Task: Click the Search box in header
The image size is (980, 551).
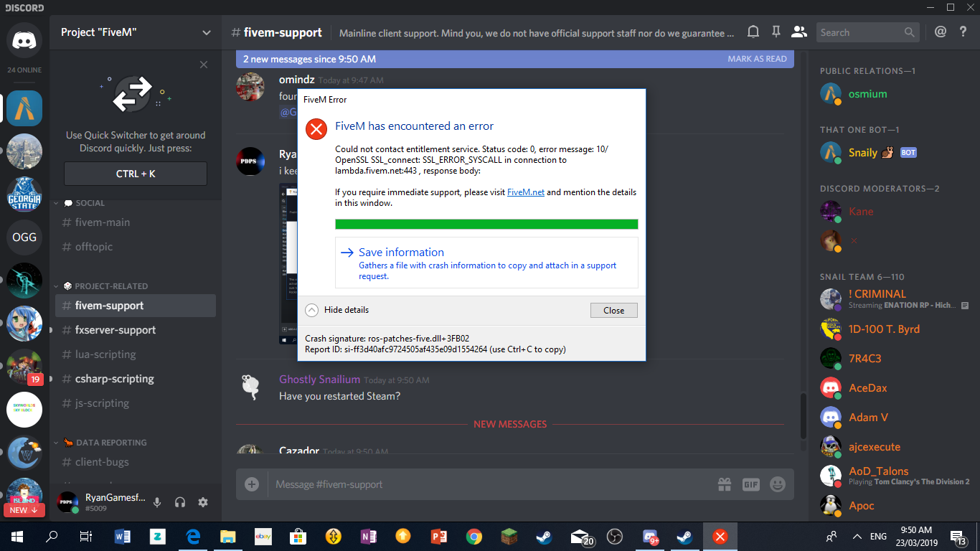Action: click(x=868, y=32)
